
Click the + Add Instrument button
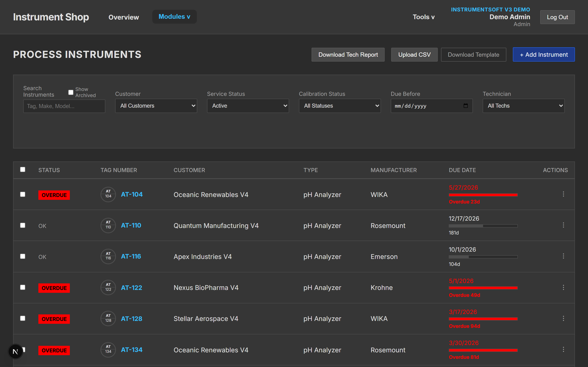(x=543, y=55)
